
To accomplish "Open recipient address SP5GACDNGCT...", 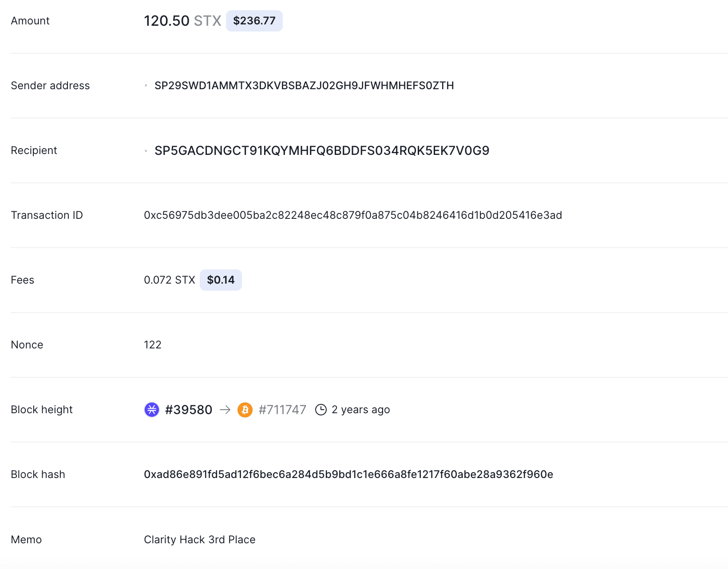I will (322, 150).
